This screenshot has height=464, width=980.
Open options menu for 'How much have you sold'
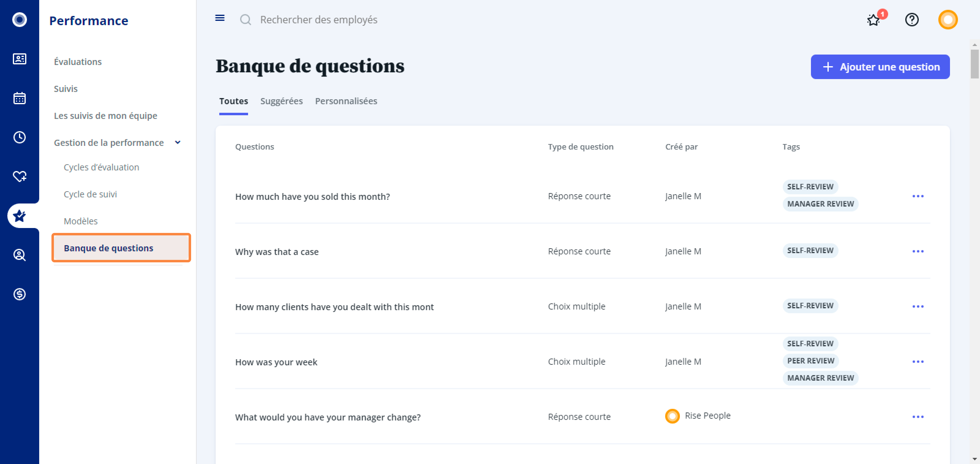918,196
